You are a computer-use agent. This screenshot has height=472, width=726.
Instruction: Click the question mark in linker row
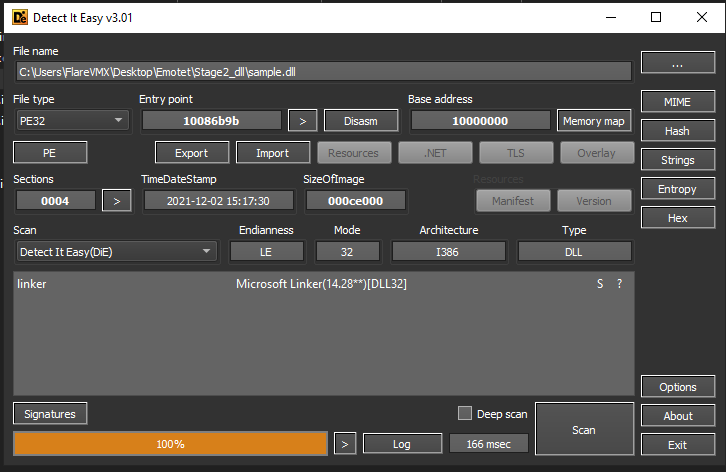pos(620,284)
